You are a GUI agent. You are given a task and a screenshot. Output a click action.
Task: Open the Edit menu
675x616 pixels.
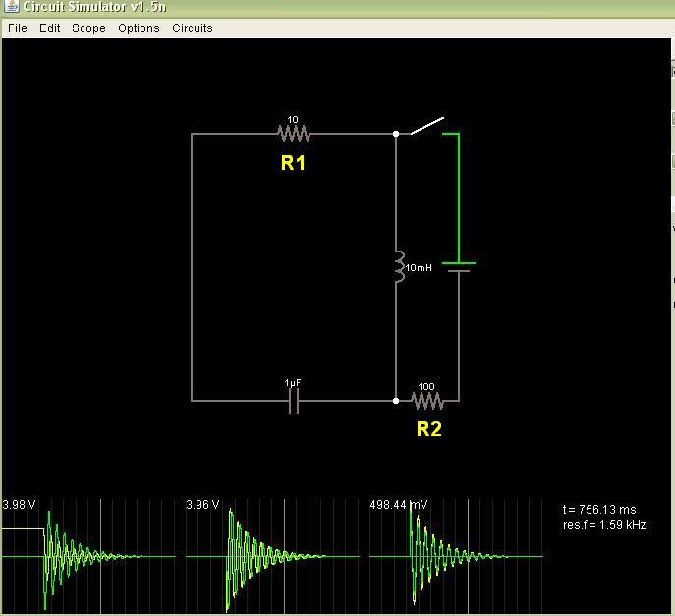coord(49,28)
